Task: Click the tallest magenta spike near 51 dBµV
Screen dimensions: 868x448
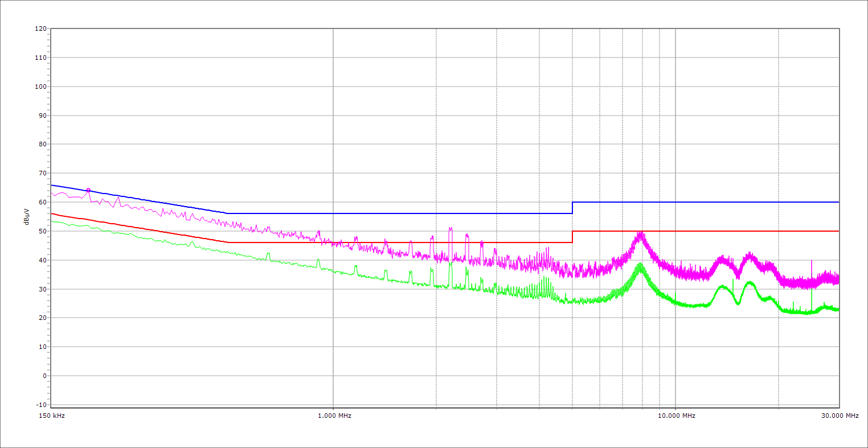Action: coord(450,228)
